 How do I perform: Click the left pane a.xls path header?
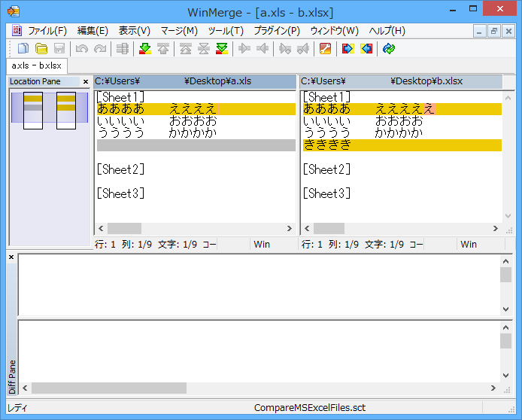(196, 81)
